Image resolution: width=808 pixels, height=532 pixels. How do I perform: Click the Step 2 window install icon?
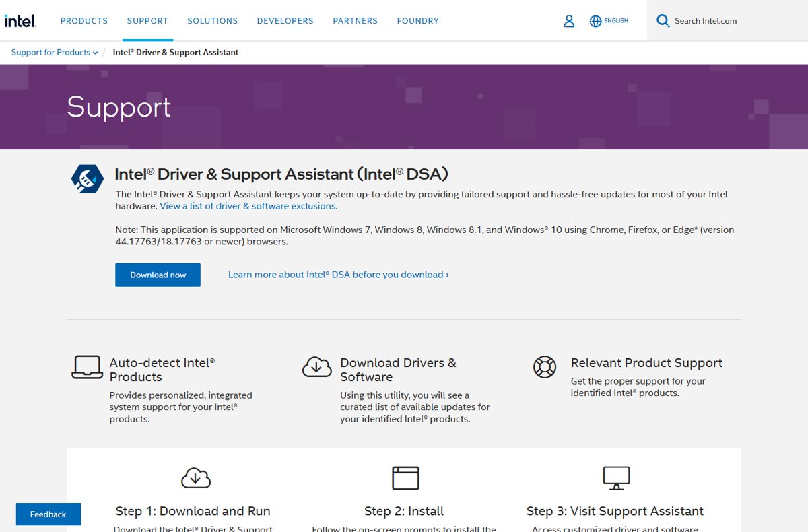pyautogui.click(x=405, y=477)
